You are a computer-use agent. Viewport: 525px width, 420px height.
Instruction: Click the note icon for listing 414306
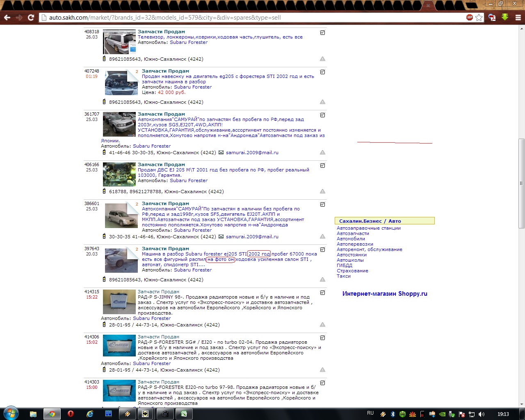[x=322, y=338]
